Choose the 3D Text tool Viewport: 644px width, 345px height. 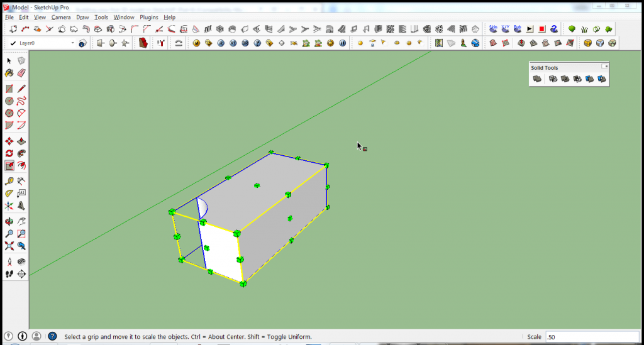[21, 205]
